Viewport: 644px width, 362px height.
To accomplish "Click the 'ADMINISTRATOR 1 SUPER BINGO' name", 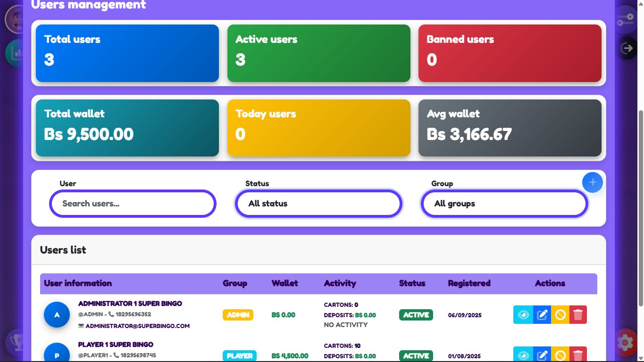I will 130,304.
